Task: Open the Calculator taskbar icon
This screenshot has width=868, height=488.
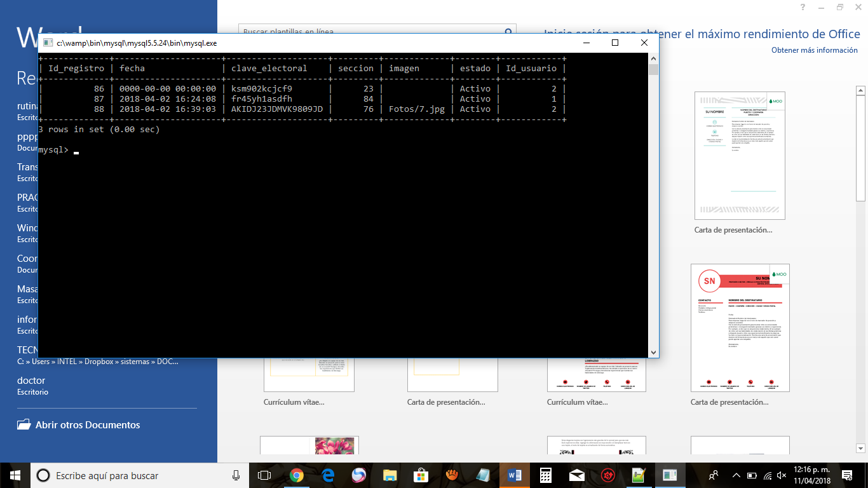Action: point(545,475)
